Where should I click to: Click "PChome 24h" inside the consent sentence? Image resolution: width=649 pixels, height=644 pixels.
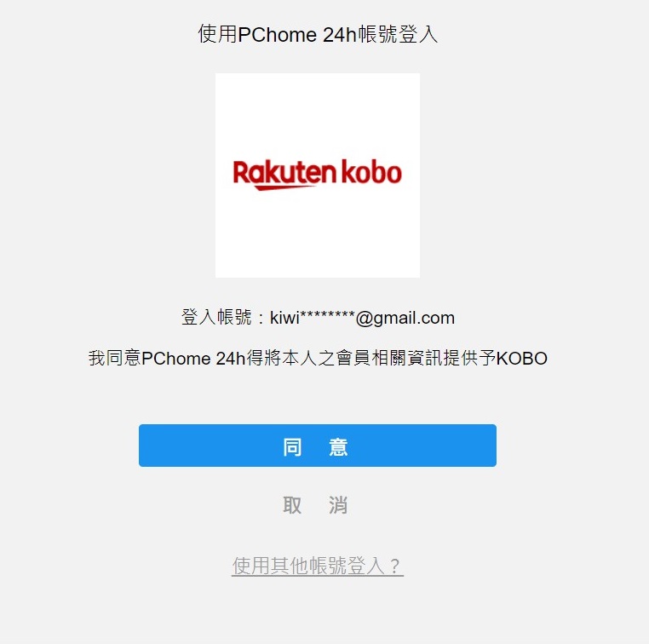(x=193, y=359)
